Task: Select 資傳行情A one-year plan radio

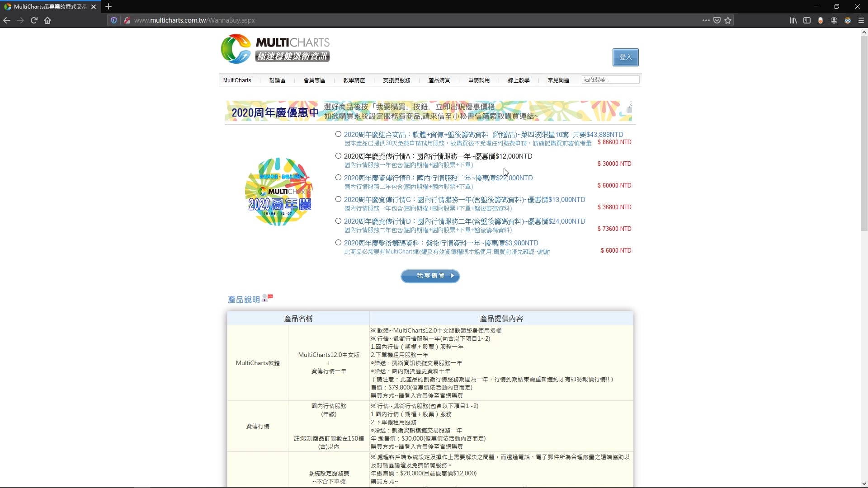Action: 338,156
